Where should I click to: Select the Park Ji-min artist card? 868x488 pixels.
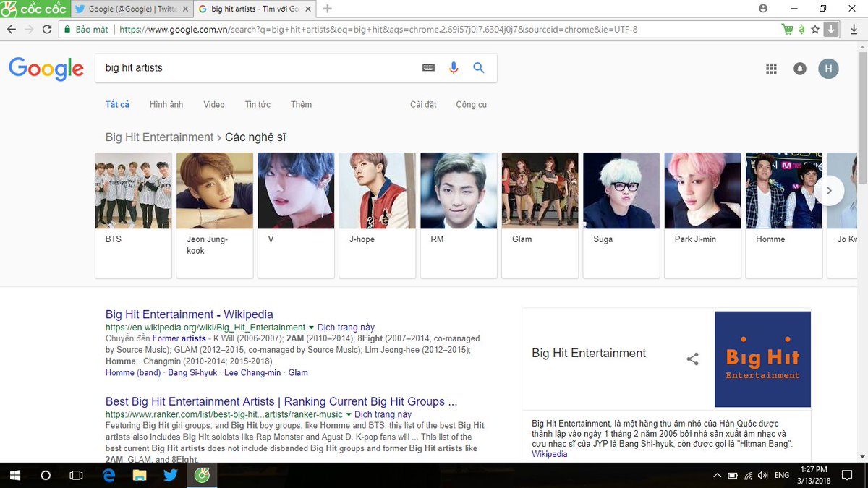tap(702, 215)
